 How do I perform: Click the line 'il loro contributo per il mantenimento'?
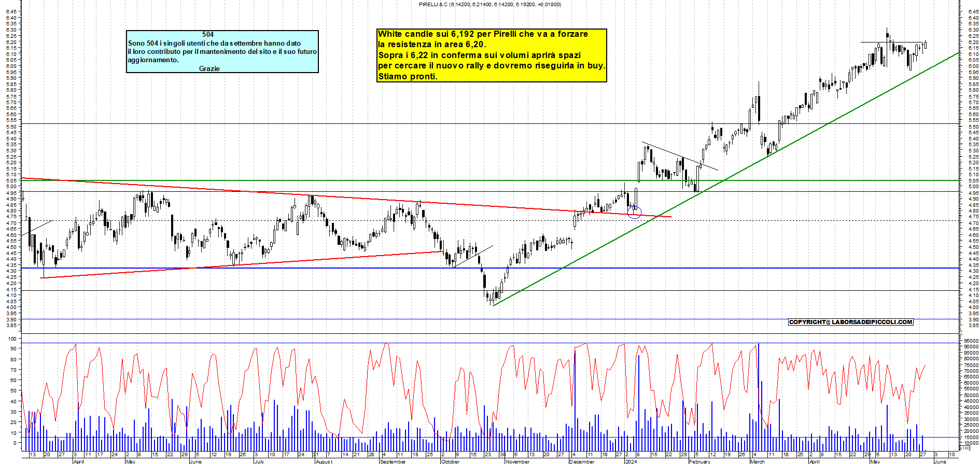pos(222,51)
